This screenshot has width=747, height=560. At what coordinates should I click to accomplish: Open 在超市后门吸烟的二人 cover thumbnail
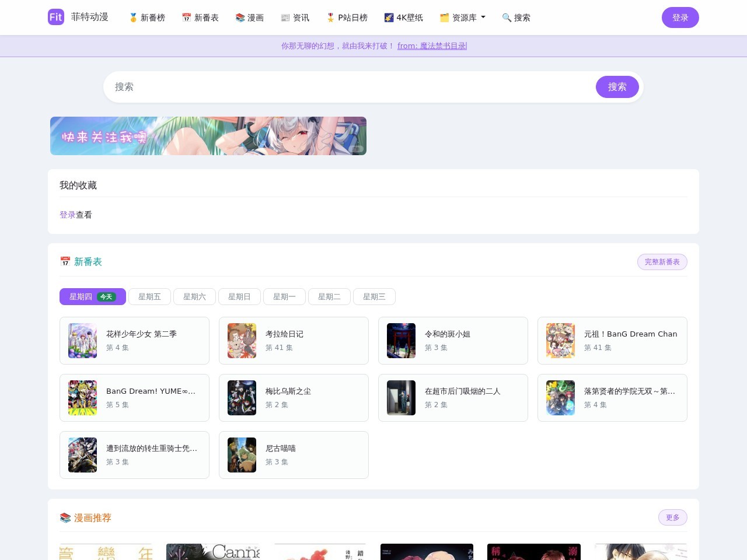401,398
